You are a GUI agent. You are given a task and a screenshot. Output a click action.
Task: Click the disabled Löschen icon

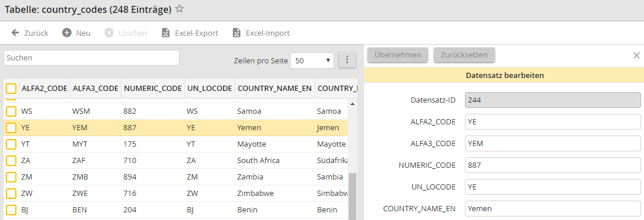[x=109, y=33]
